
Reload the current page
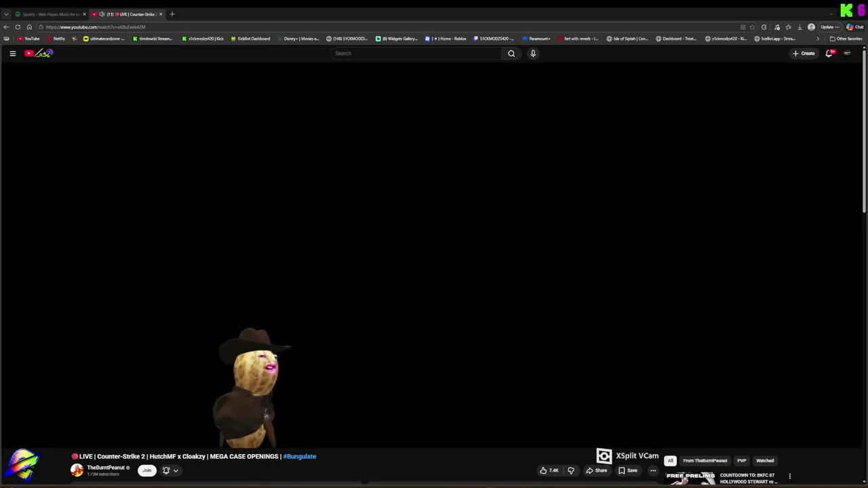[x=18, y=27]
